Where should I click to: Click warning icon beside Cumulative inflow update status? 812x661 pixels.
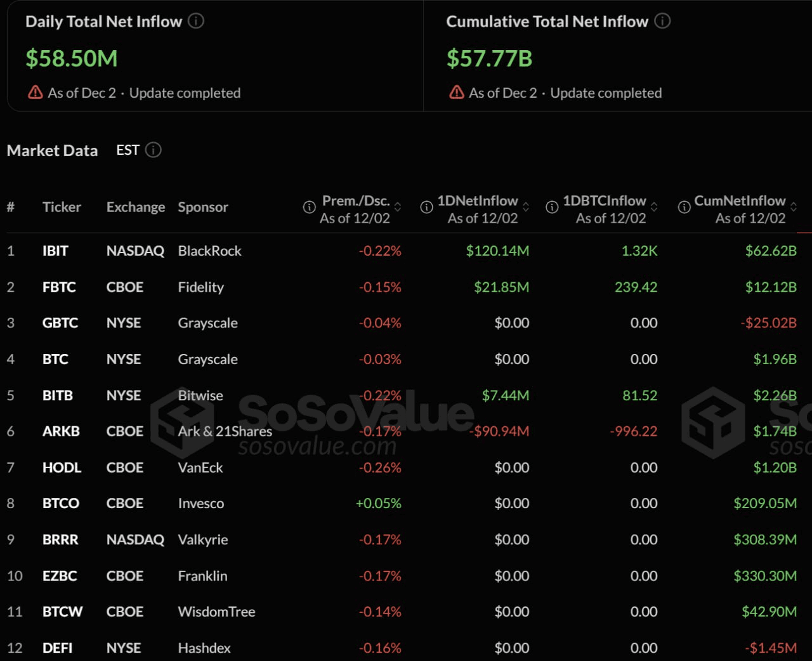click(x=456, y=92)
